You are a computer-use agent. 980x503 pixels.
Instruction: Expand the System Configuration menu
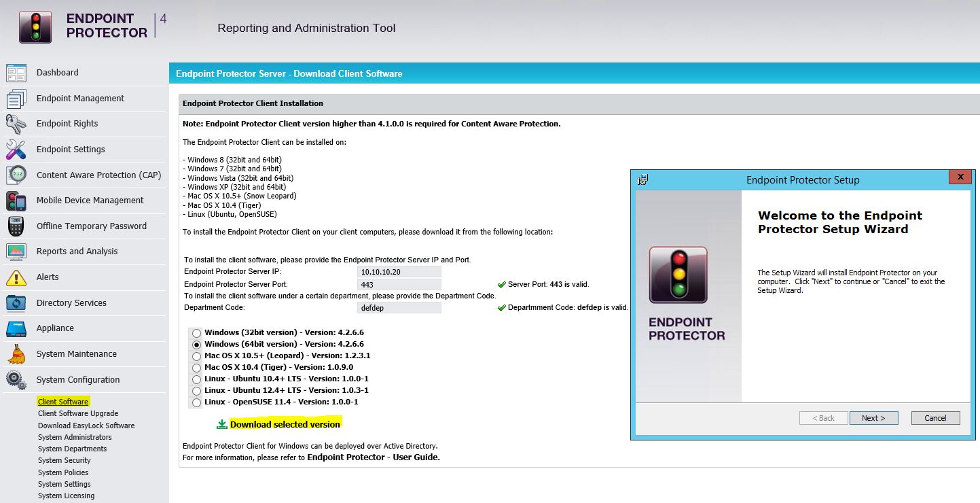coord(77,380)
